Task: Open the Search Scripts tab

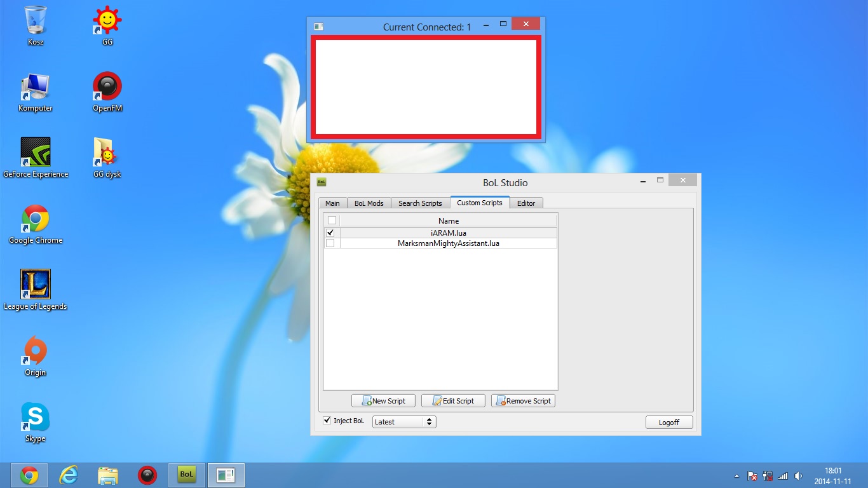Action: (x=420, y=203)
